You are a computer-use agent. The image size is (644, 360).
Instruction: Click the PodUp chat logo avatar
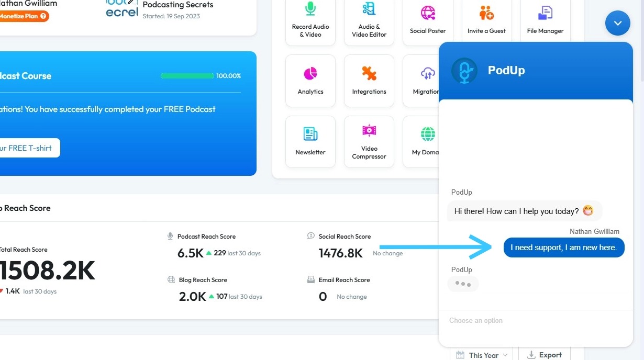click(x=464, y=71)
